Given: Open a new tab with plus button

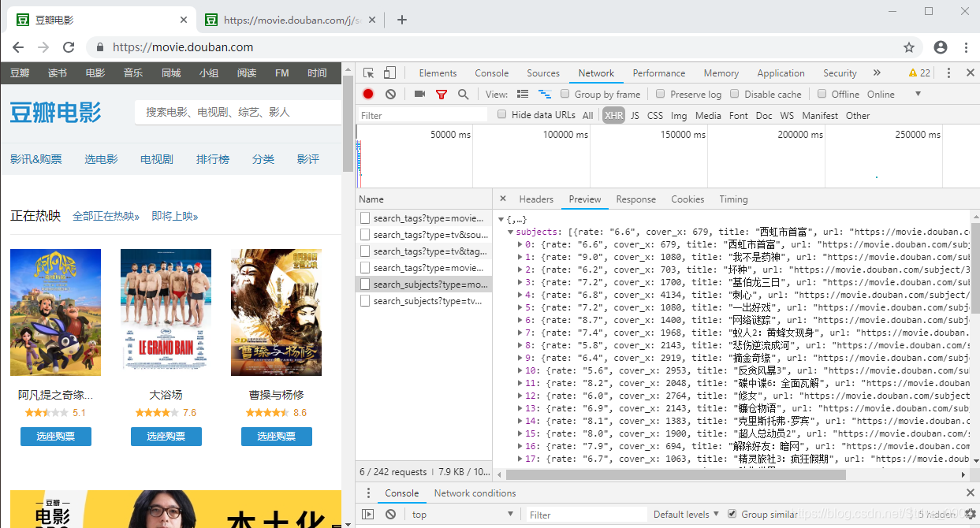Looking at the screenshot, I should pos(402,20).
